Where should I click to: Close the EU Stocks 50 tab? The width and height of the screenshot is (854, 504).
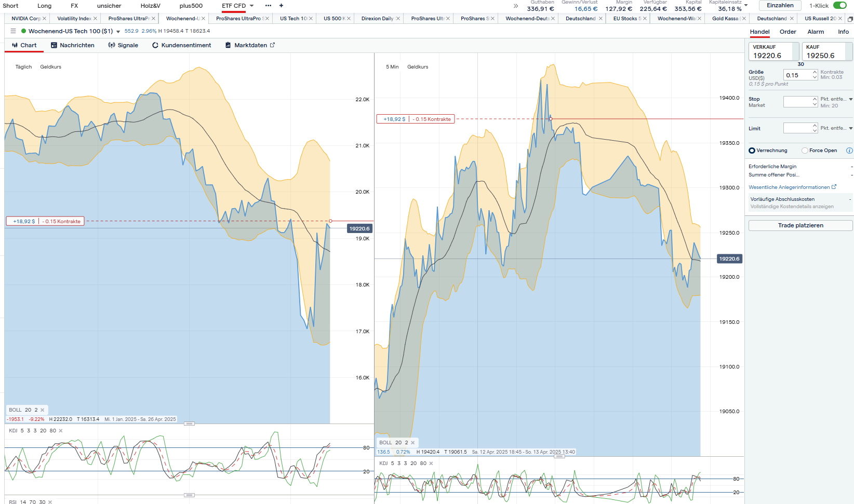pyautogui.click(x=645, y=19)
